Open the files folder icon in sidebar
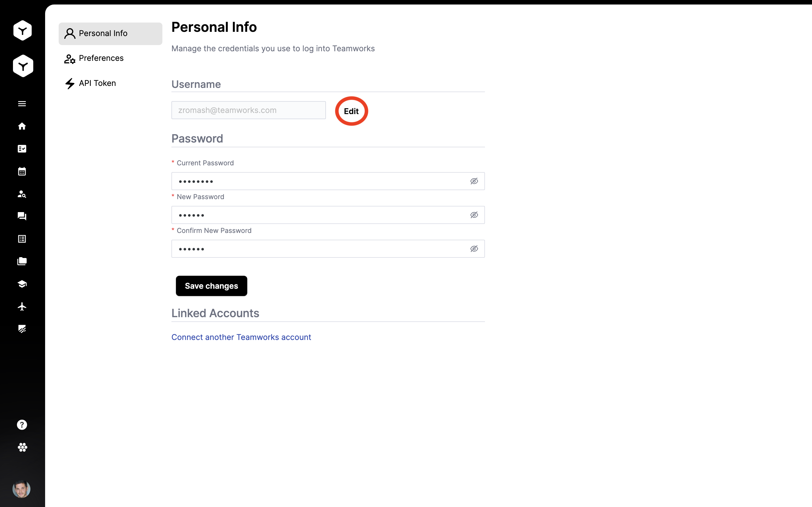Image resolution: width=812 pixels, height=507 pixels. coord(22,261)
